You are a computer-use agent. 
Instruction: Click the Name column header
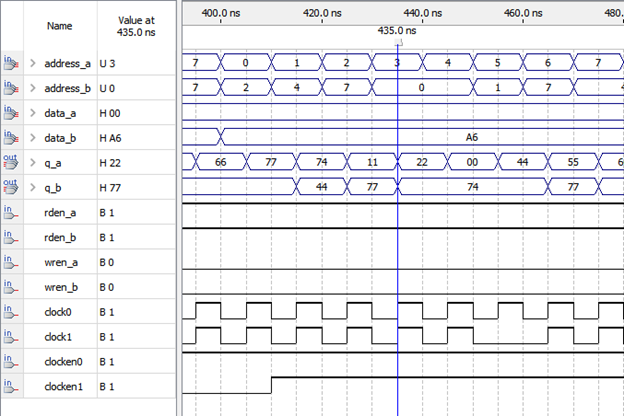coord(59,23)
